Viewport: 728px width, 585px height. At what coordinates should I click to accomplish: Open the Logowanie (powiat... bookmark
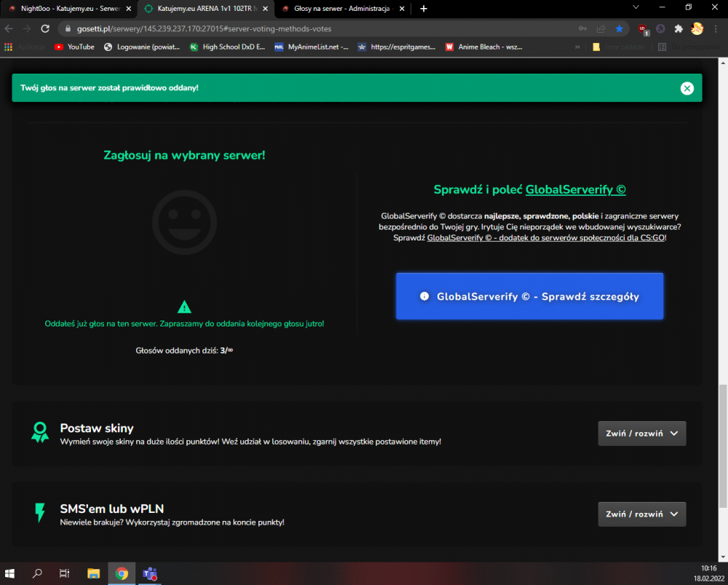(142, 47)
